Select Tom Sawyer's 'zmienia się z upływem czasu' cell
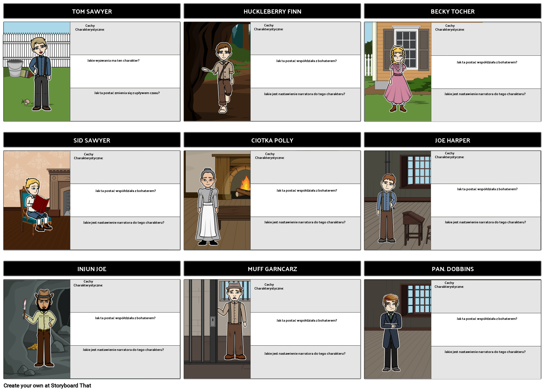545x392 pixels. point(125,105)
